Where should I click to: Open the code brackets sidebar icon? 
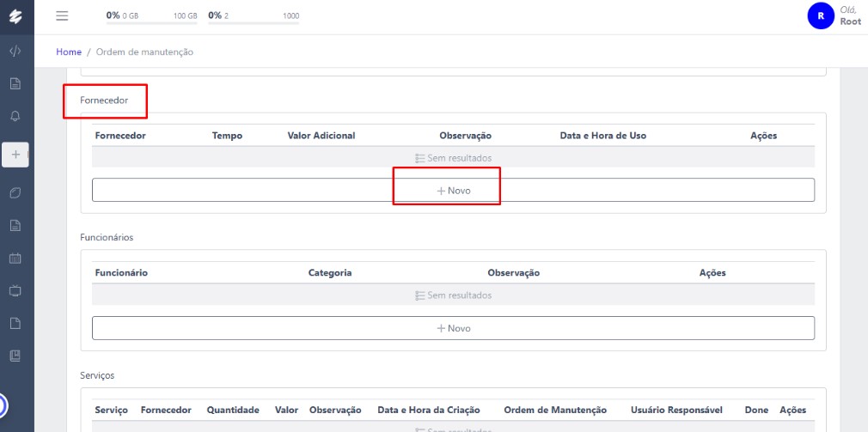[15, 51]
